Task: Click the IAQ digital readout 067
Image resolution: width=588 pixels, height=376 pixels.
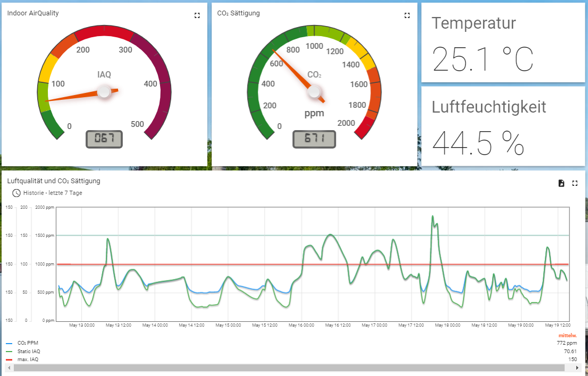Action: click(104, 139)
